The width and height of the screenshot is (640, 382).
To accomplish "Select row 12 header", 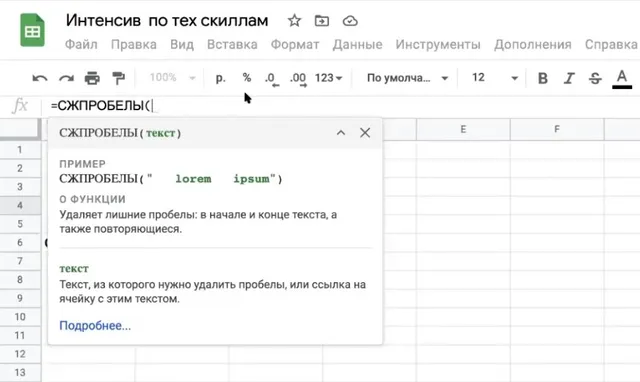I will click(x=20, y=354).
